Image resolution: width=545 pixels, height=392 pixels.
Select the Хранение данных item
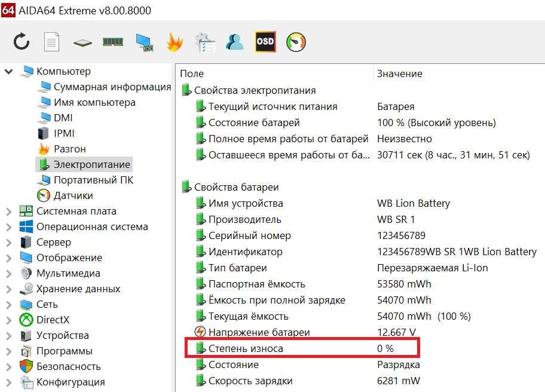(70, 289)
